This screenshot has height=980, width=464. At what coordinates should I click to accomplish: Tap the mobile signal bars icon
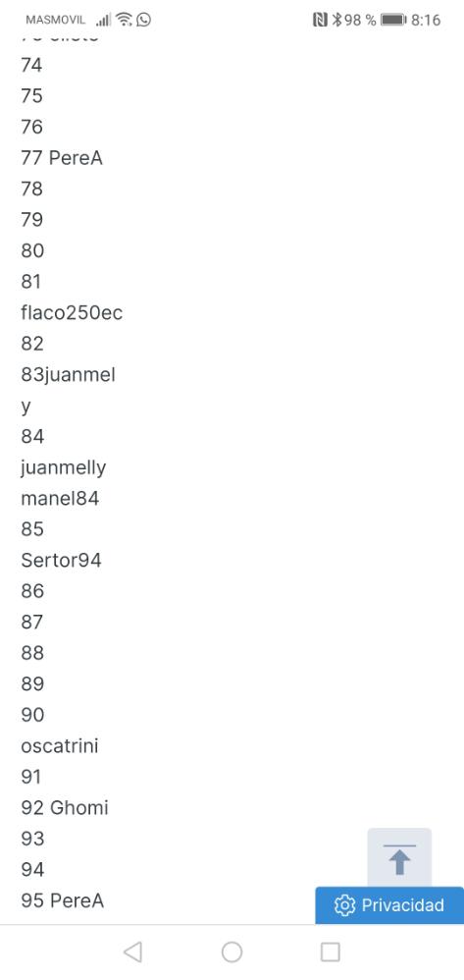104,20
